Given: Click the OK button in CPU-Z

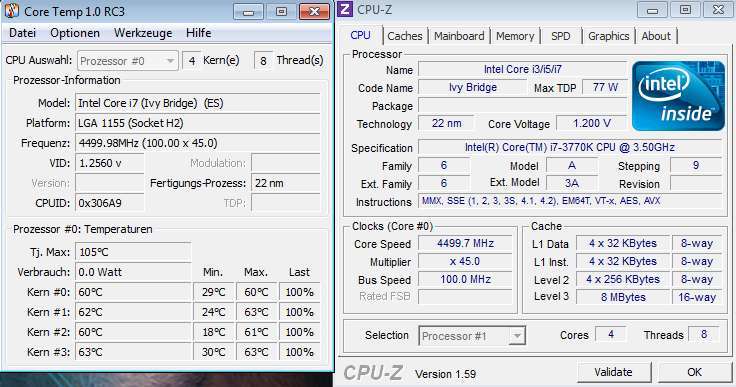Looking at the screenshot, I should (694, 372).
